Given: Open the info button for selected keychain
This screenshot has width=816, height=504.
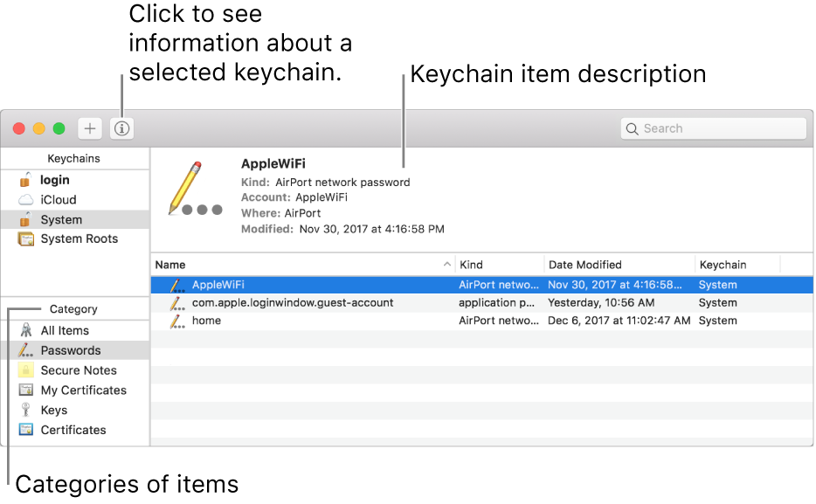Looking at the screenshot, I should pos(121,128).
